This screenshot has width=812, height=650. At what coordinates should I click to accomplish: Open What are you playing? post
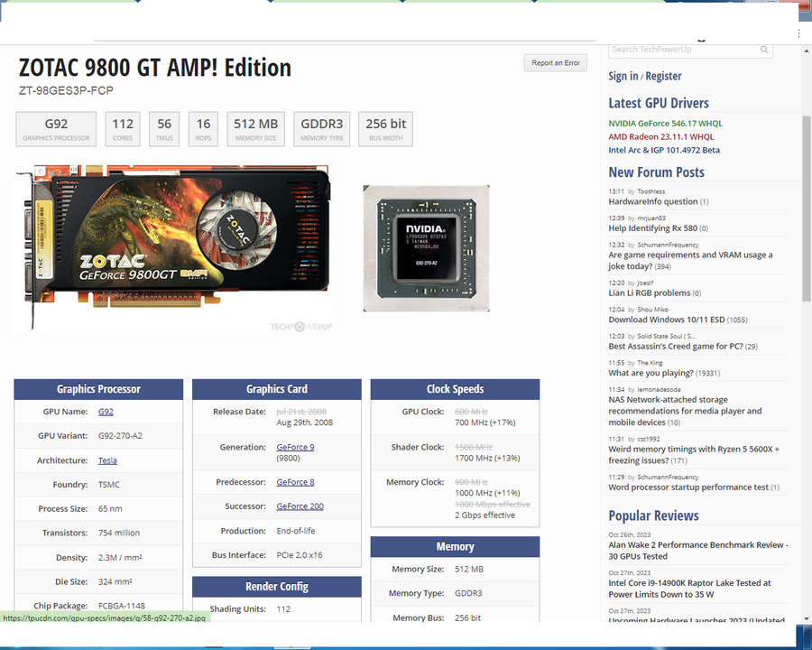click(651, 373)
